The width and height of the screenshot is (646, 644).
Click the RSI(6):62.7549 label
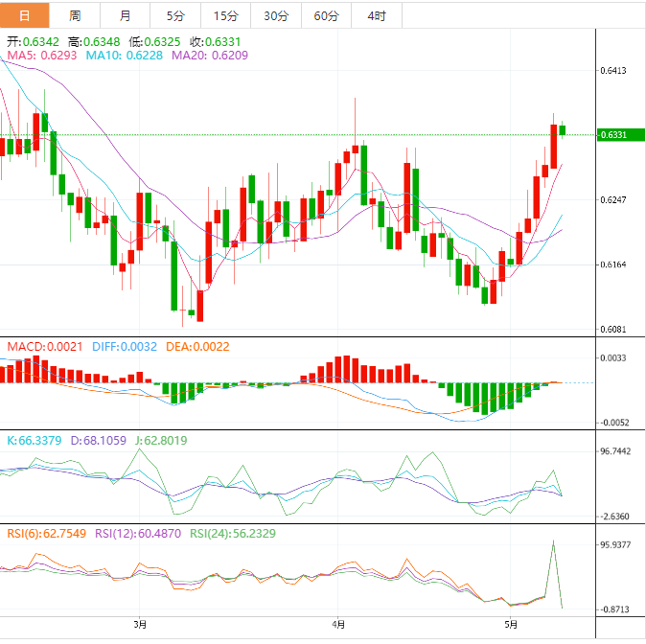tap(44, 533)
